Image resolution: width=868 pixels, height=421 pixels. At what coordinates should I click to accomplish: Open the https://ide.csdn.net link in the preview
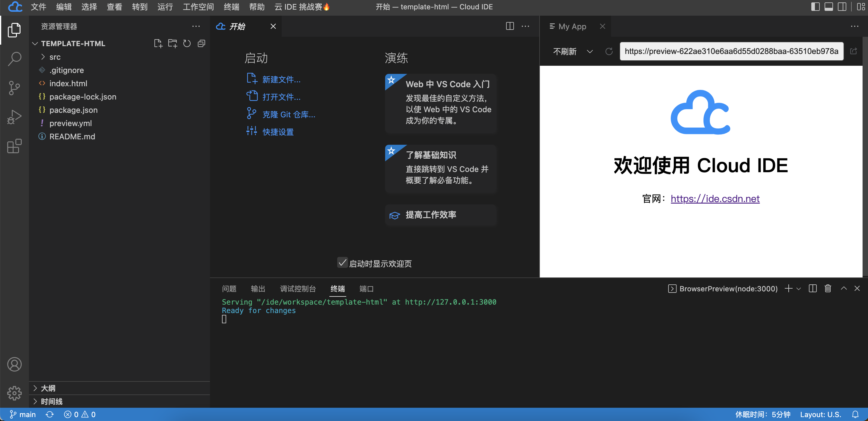click(715, 198)
